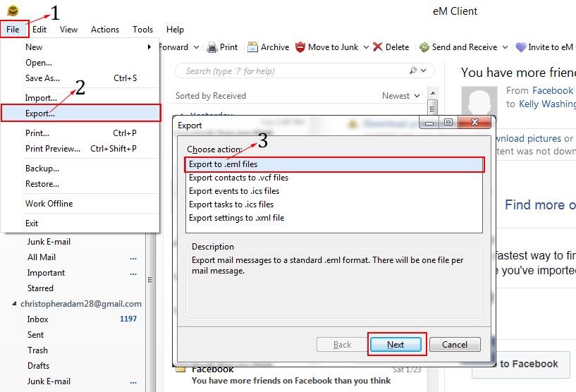Open the Facebook email from Sat 1/23

coord(298,376)
